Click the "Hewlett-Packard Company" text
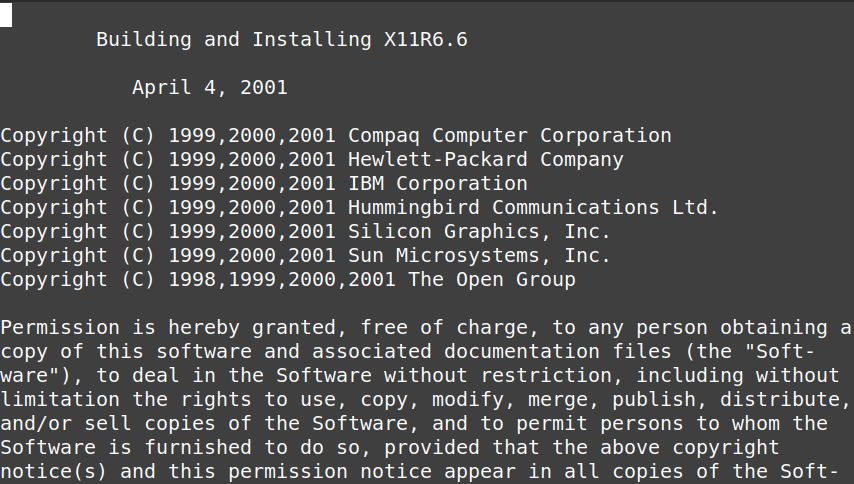The image size is (854, 484). [486, 160]
